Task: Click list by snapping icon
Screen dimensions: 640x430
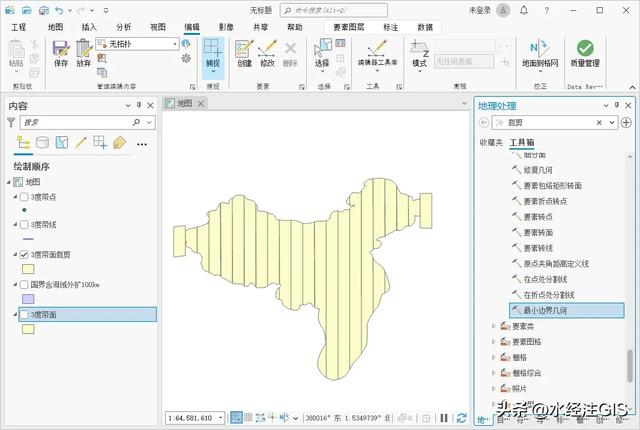Action: (x=100, y=142)
